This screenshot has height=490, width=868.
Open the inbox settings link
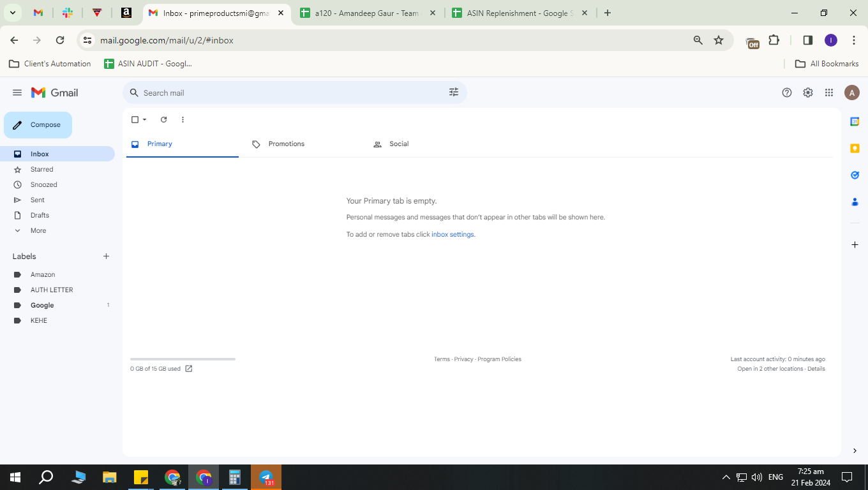[453, 234]
